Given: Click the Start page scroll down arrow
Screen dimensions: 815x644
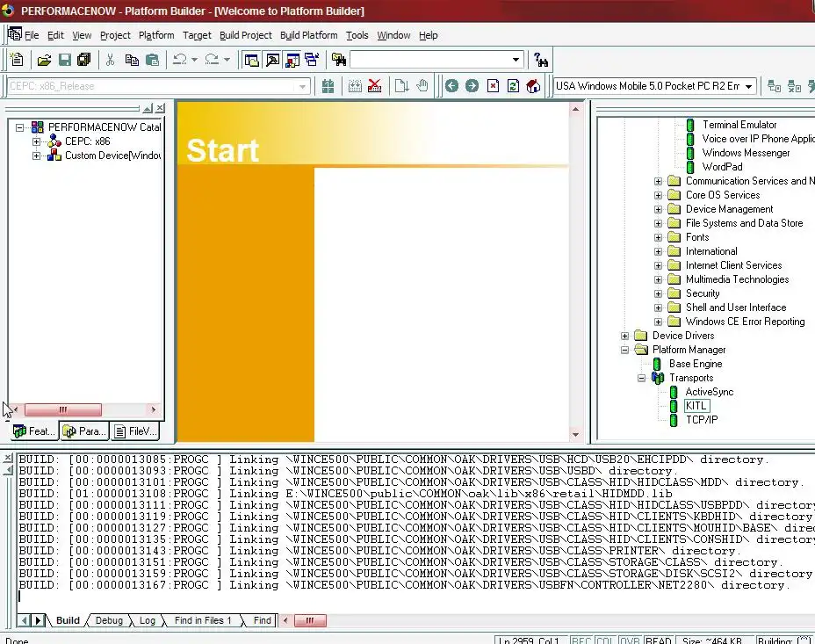Looking at the screenshot, I should tap(575, 435).
